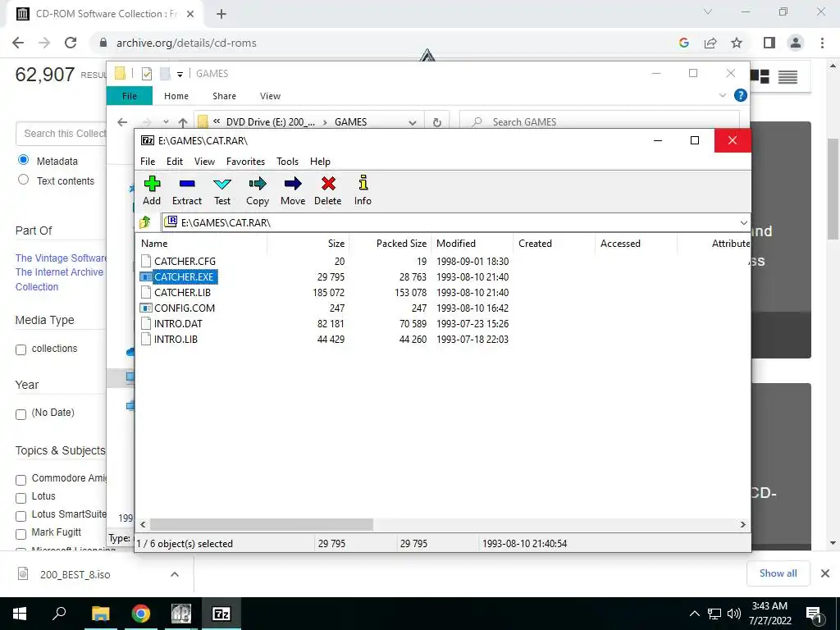
Task: Expand the 7-Zip address path dropdown
Action: point(743,222)
